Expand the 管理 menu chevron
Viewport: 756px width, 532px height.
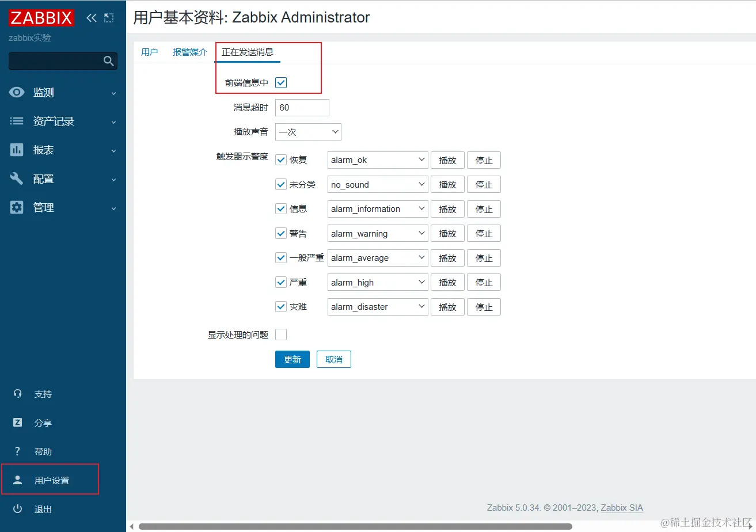[113, 208]
